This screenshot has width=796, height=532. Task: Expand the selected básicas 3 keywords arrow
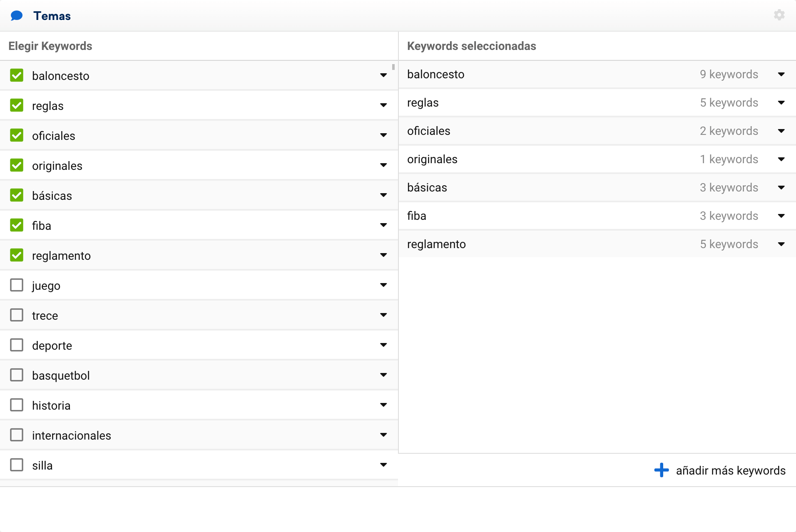coord(781,188)
